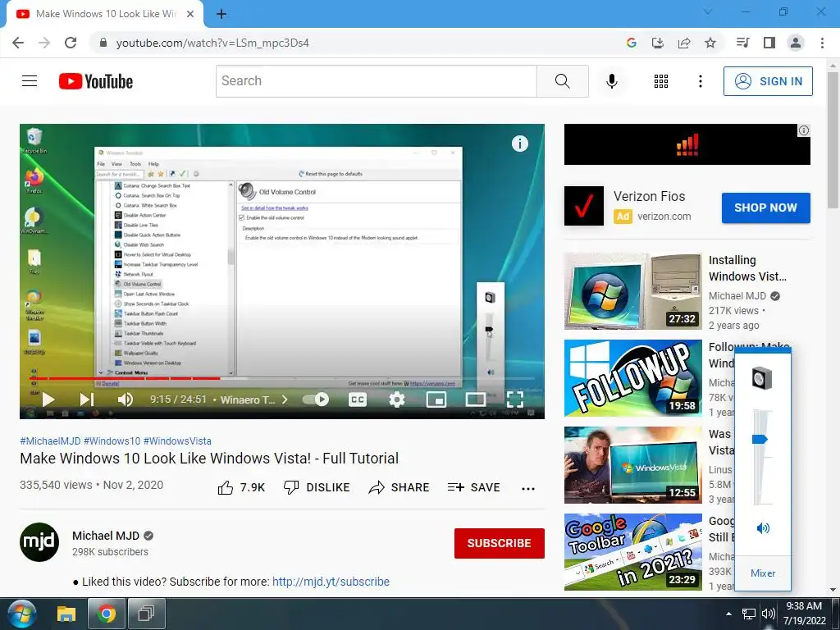
Task: SAVE the video to a playlist
Action: [474, 487]
